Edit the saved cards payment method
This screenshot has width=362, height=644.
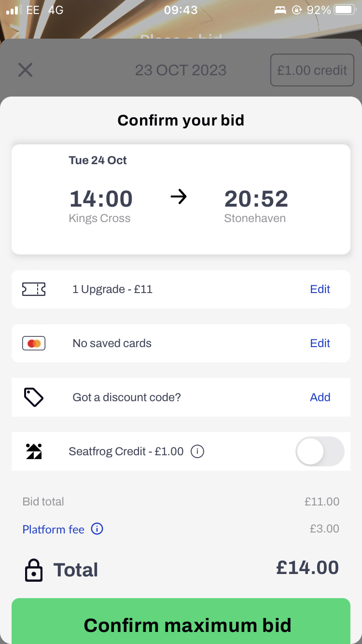320,343
